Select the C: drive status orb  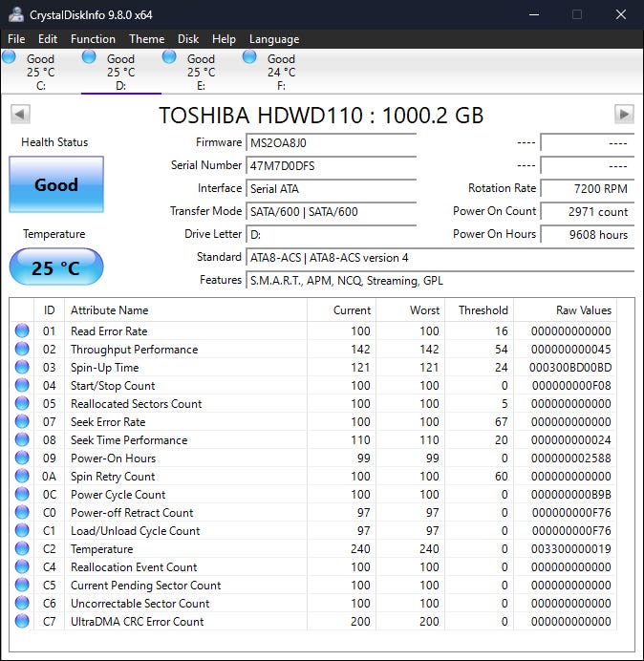10,57
